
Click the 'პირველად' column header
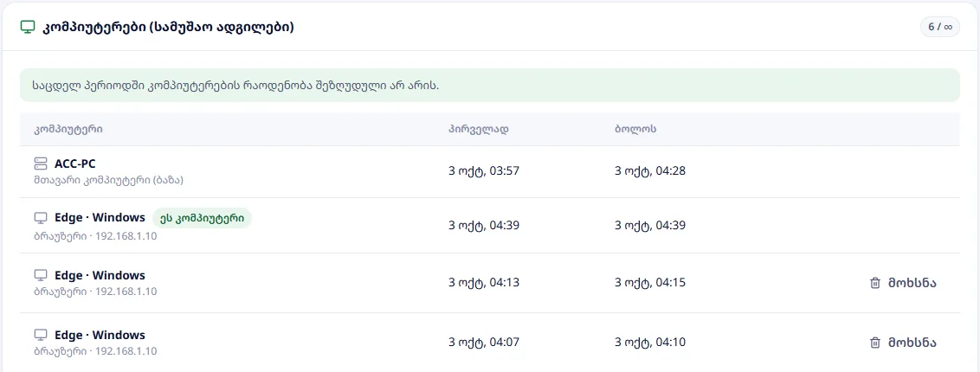coord(478,129)
